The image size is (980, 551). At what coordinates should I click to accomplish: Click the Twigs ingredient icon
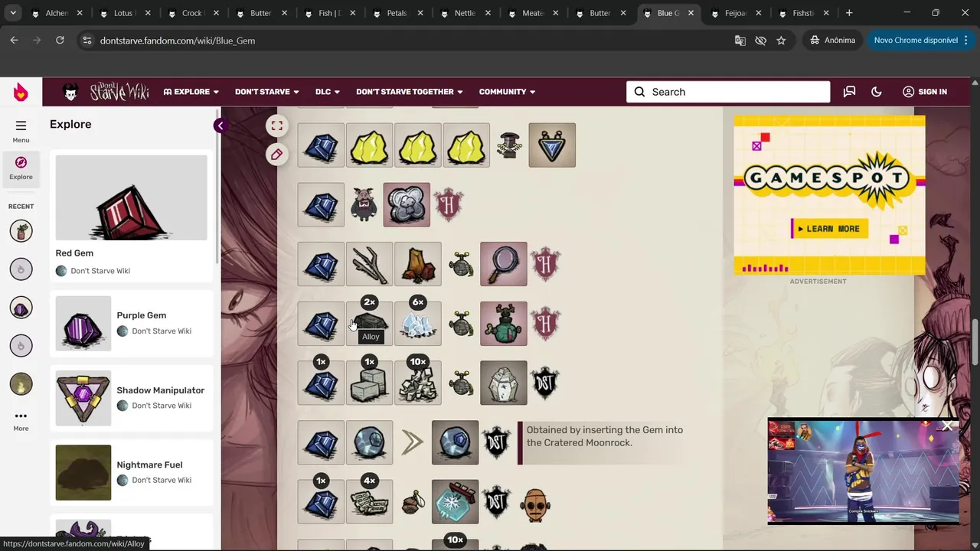click(x=370, y=264)
